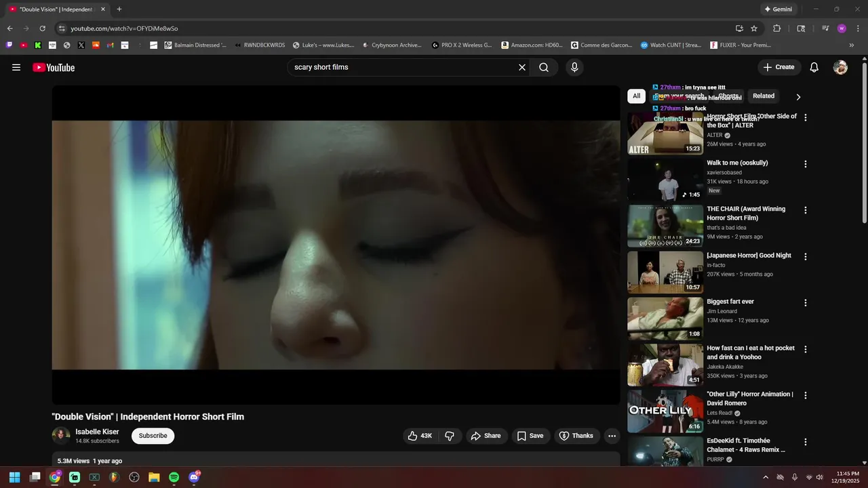Like the video with the 43K thumbs-up
This screenshot has width=868, height=488.
click(420, 436)
